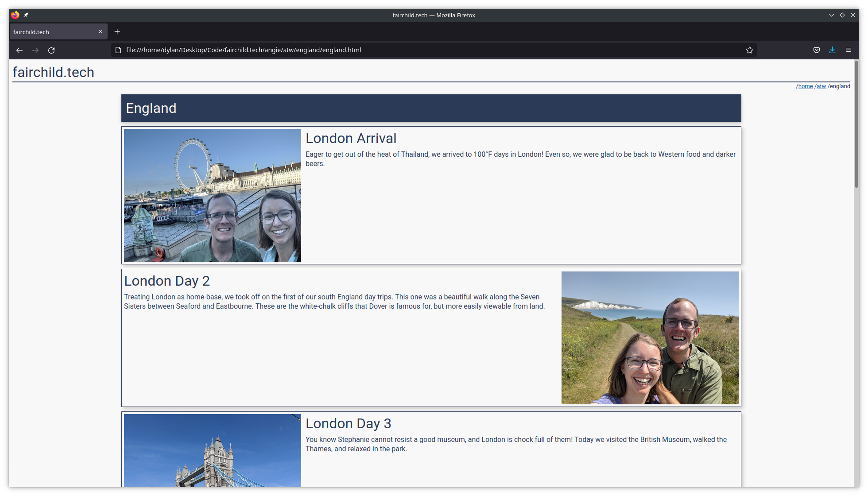
Task: Open the Tower Bridge photo
Action: pos(213,451)
